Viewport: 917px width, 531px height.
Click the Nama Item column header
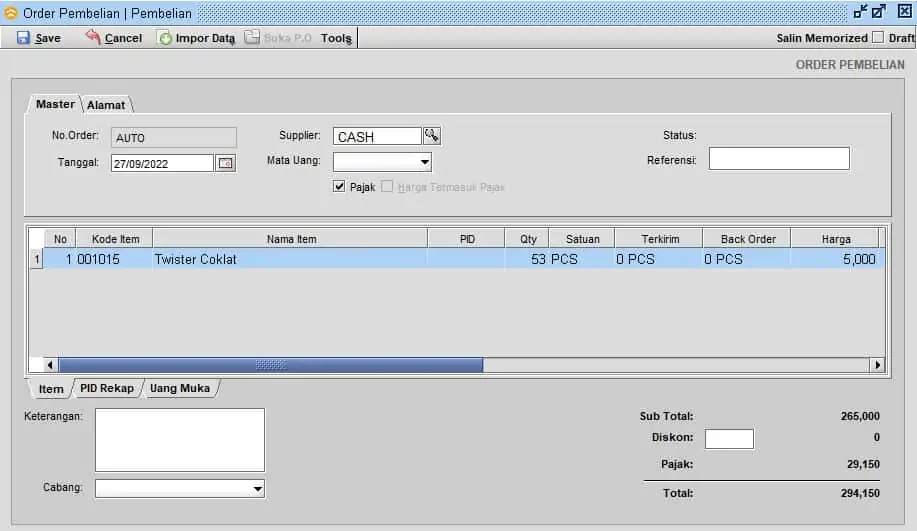(x=291, y=239)
